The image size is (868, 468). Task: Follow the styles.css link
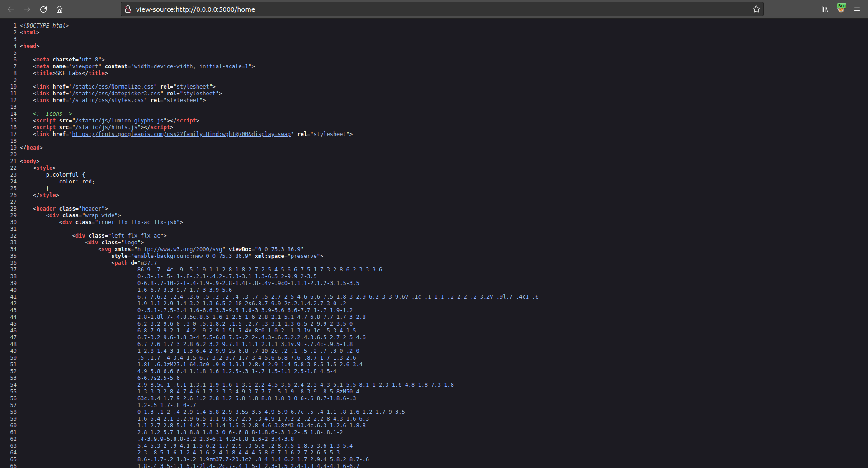coord(108,100)
